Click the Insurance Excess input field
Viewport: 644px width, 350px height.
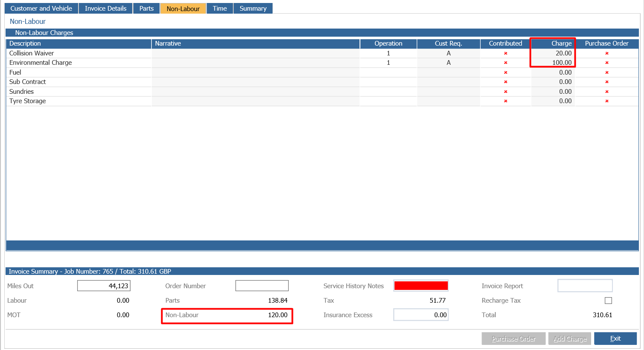tap(421, 315)
